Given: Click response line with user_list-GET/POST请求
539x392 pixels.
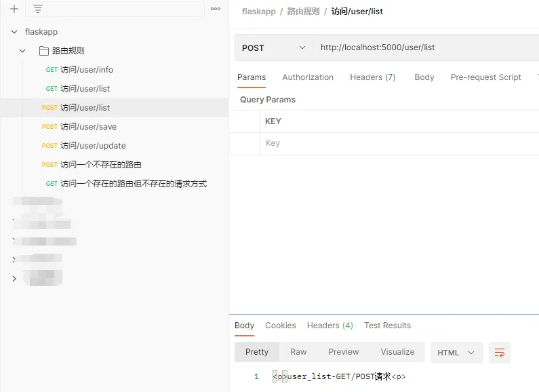Looking at the screenshot, I should 339,377.
